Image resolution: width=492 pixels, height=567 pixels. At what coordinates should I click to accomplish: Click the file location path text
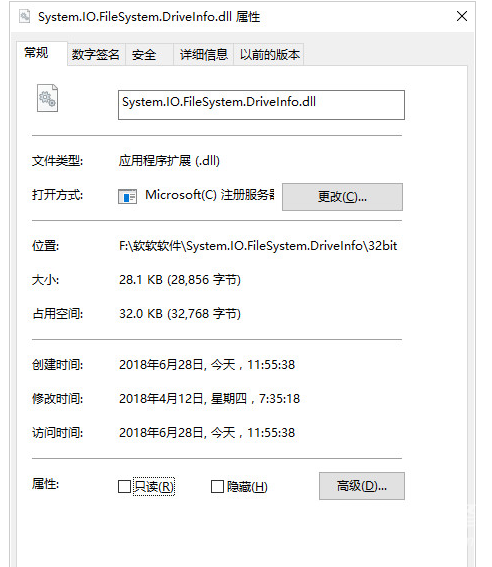(x=258, y=246)
